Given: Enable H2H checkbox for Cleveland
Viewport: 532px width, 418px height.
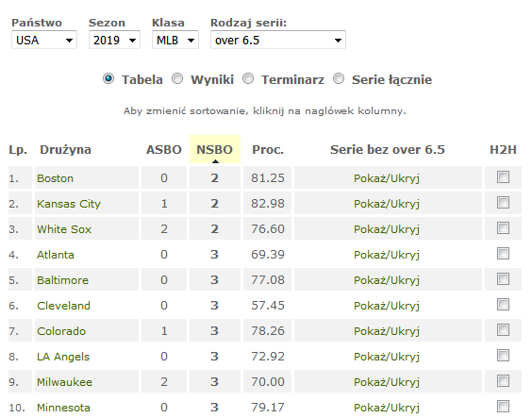Looking at the screenshot, I should pos(503,305).
